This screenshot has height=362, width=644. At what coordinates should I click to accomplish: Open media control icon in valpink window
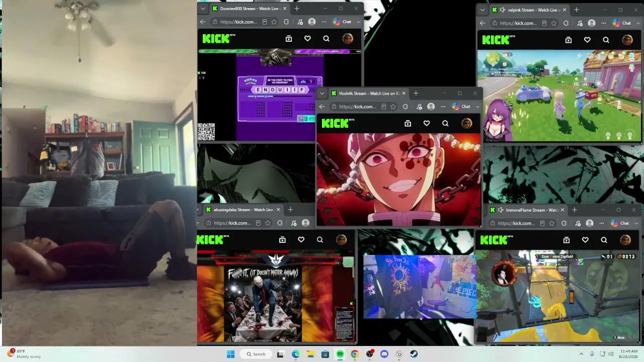tap(580, 23)
